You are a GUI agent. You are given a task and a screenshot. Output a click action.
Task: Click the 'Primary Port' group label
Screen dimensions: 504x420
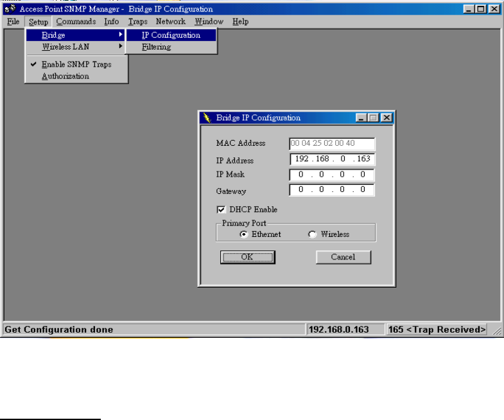click(243, 223)
